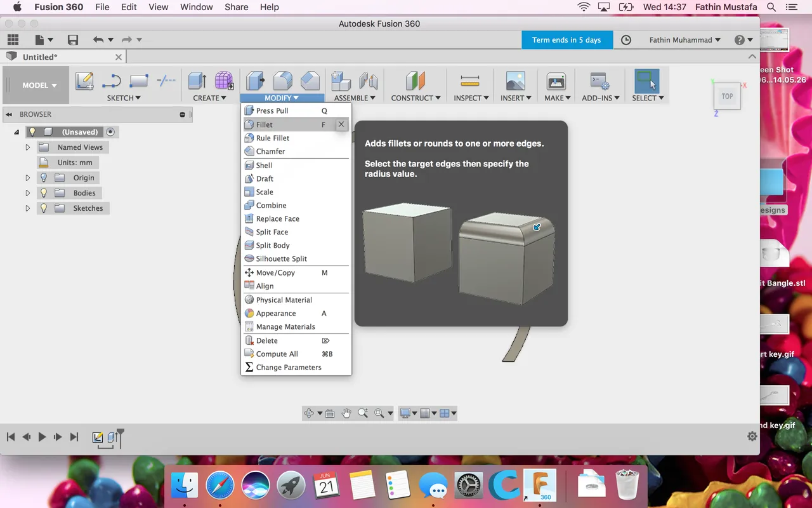The width and height of the screenshot is (812, 508).
Task: Click the Add-Ins scripts icon
Action: [599, 81]
